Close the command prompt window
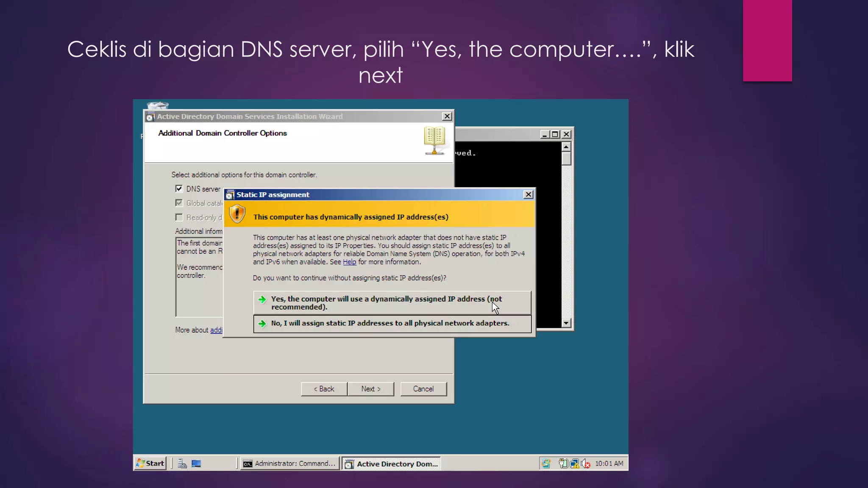This screenshot has height=488, width=868. [x=566, y=134]
